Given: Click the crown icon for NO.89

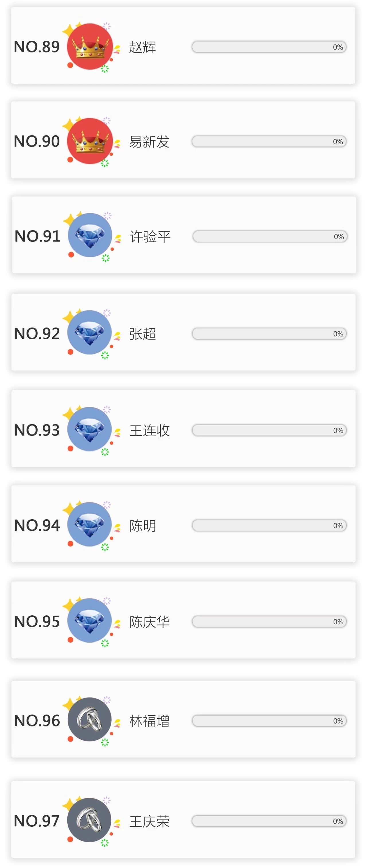Looking at the screenshot, I should [90, 47].
